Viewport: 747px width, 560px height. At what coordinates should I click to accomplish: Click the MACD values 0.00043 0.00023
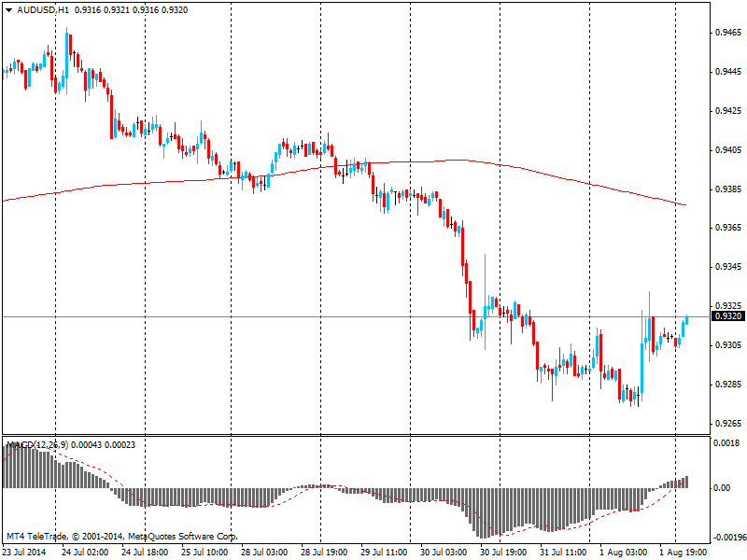click(104, 445)
